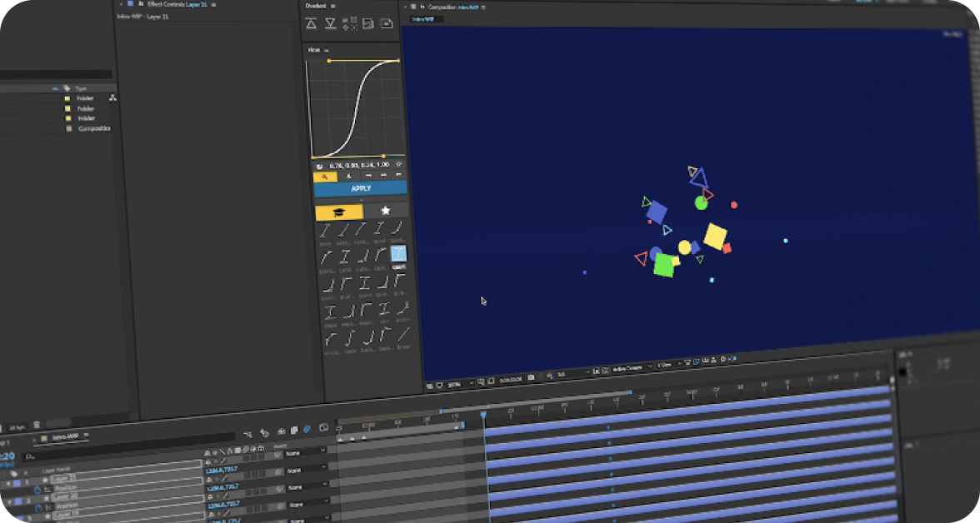Screen dimensions: 980x523
Task: Choose the quadIn curve preset
Action: [x=397, y=229]
